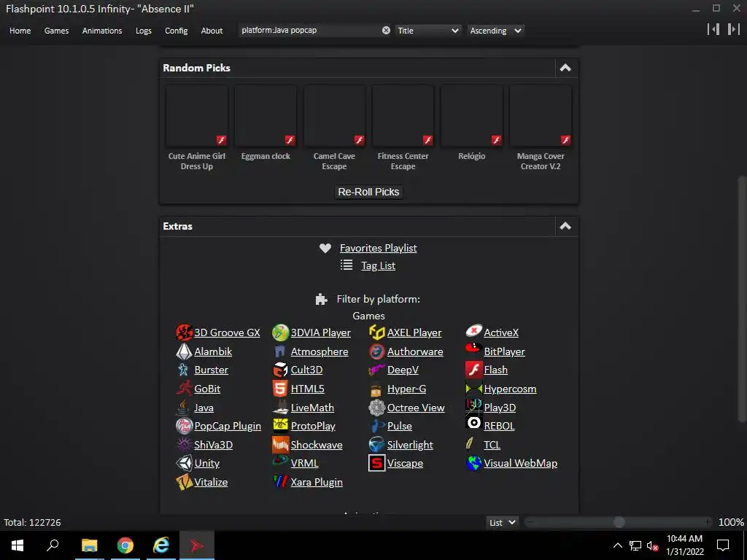The image size is (747, 560).
Task: Click the BitPlayer platform icon
Action: click(x=473, y=349)
